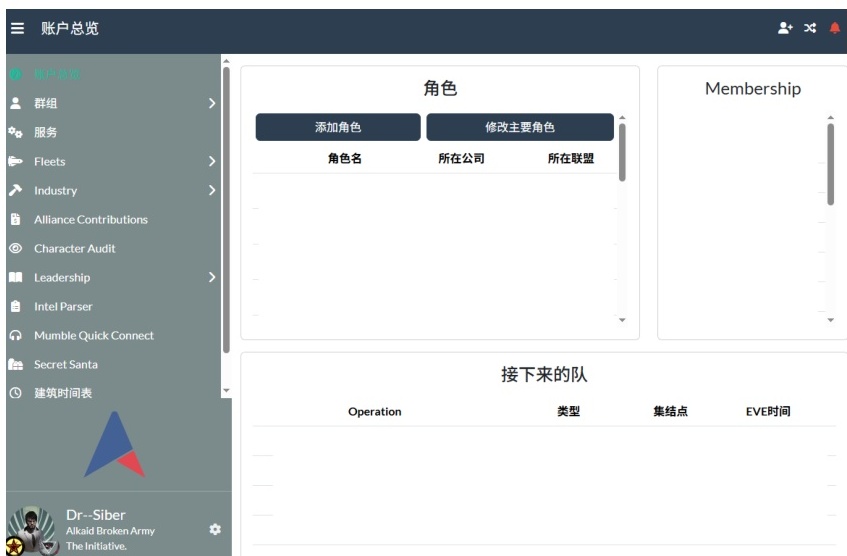The image size is (847, 556).
Task: Click the 服务 gears icon
Action: pos(15,132)
